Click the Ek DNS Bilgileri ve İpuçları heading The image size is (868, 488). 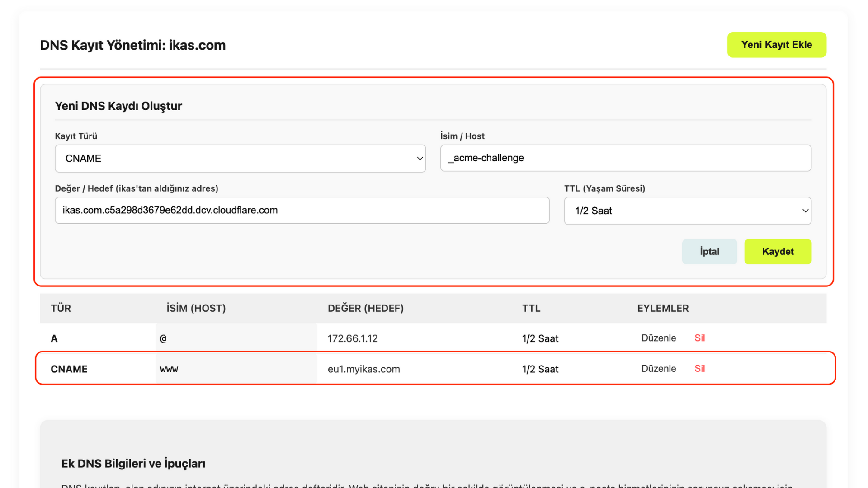(x=133, y=464)
